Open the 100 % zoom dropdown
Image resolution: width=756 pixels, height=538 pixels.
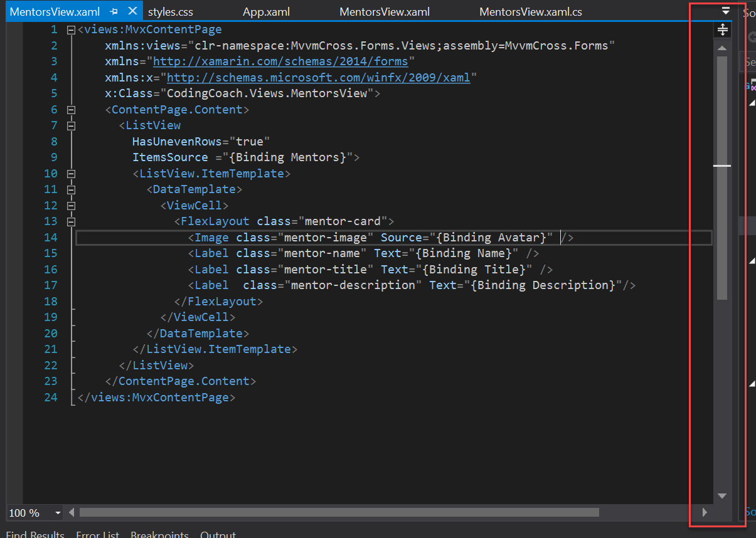point(58,513)
